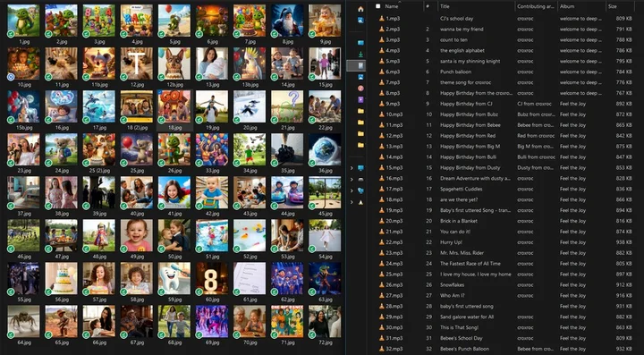Image resolution: width=644 pixels, height=355 pixels.
Task: Open the Music sidebar icon
Action: 360,89
